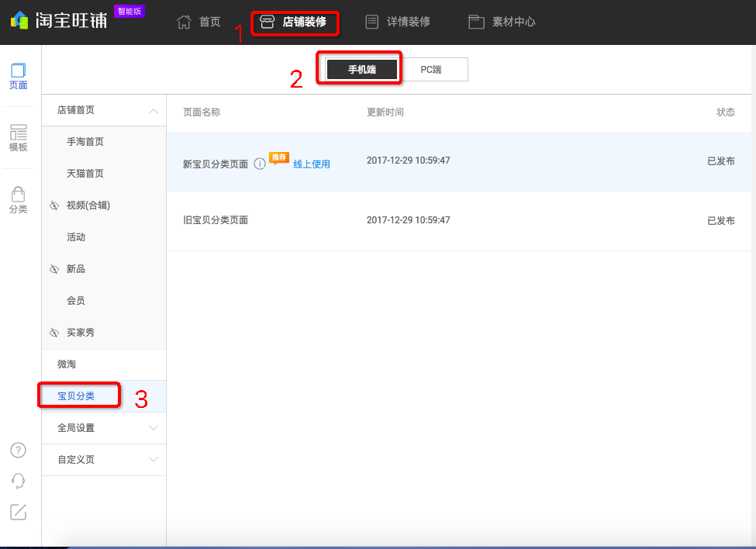
Task: Click the 线上使用 link
Action: pos(312,164)
